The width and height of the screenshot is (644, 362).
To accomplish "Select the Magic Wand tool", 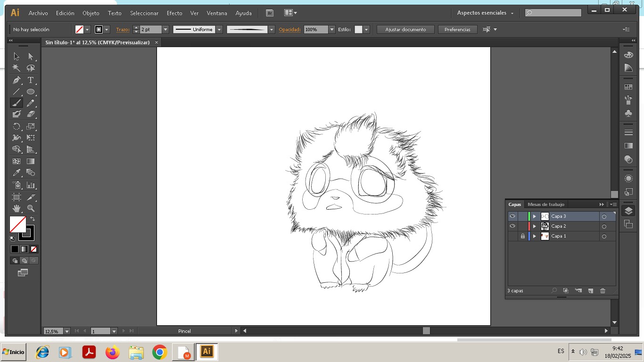I will (x=17, y=68).
